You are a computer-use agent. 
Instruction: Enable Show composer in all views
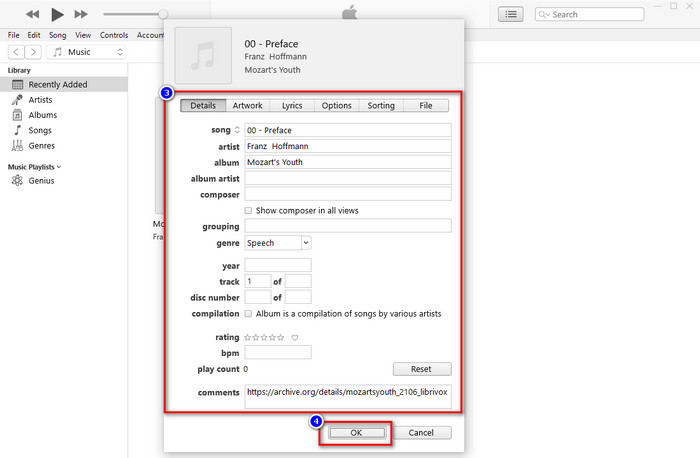(x=248, y=210)
